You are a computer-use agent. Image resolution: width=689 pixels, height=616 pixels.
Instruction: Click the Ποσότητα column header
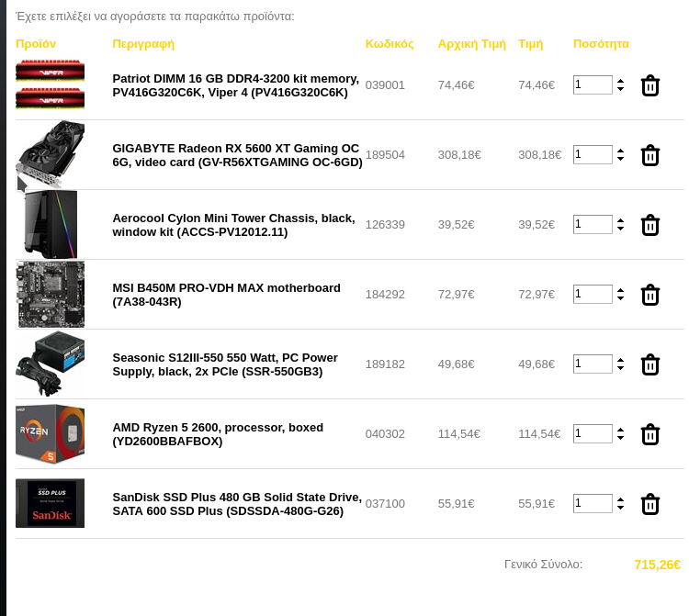(x=601, y=44)
